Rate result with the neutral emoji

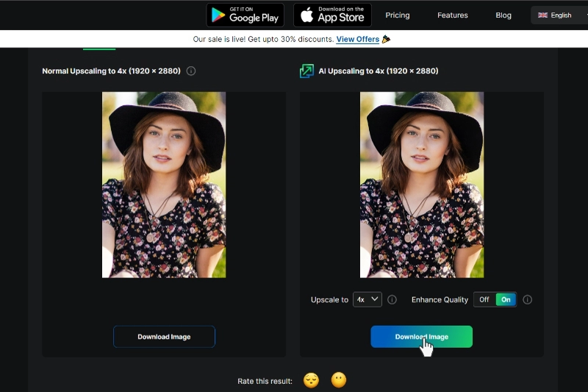(339, 380)
